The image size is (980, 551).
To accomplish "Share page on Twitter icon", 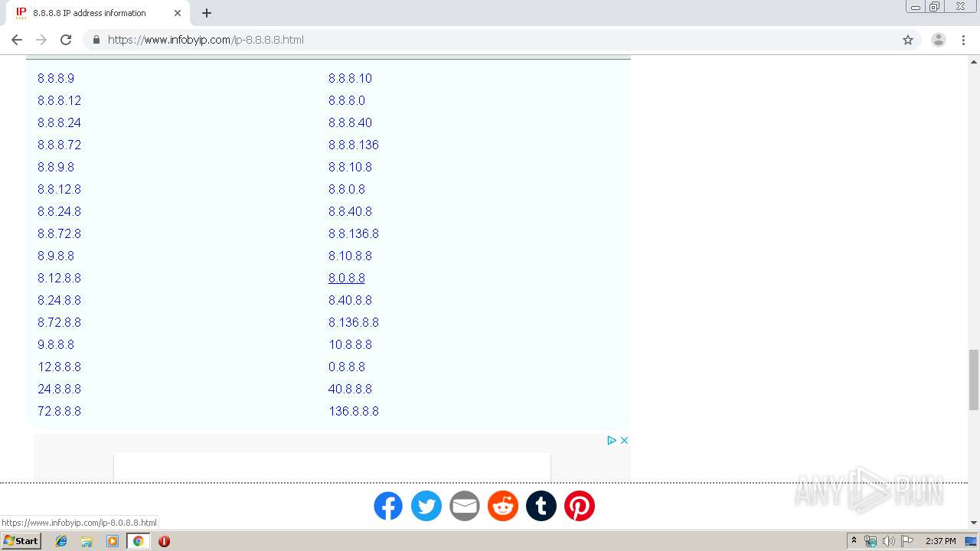I will [x=426, y=506].
